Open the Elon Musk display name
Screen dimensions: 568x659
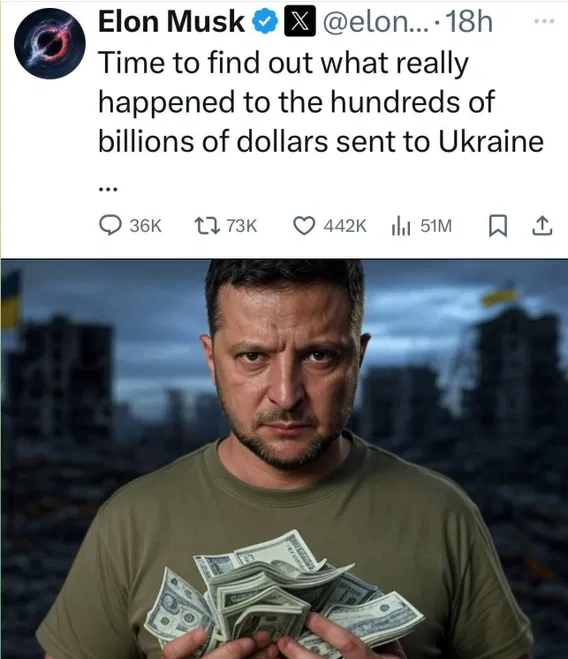172,22
